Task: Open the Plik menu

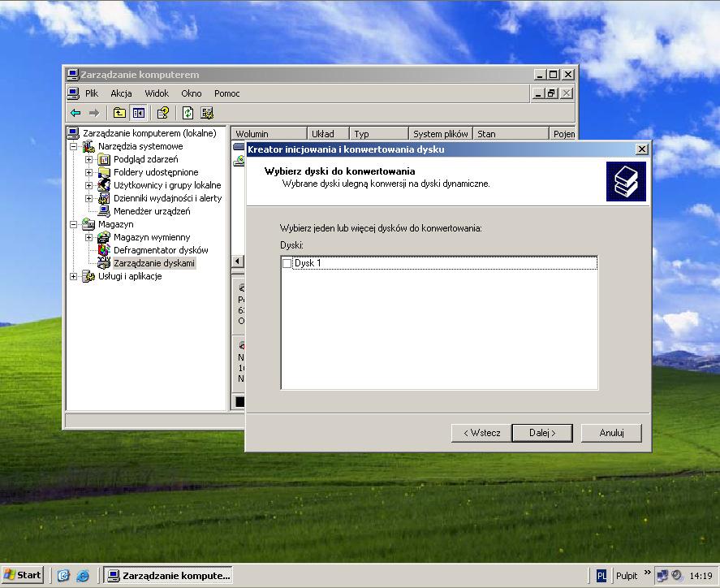Action: tap(92, 93)
